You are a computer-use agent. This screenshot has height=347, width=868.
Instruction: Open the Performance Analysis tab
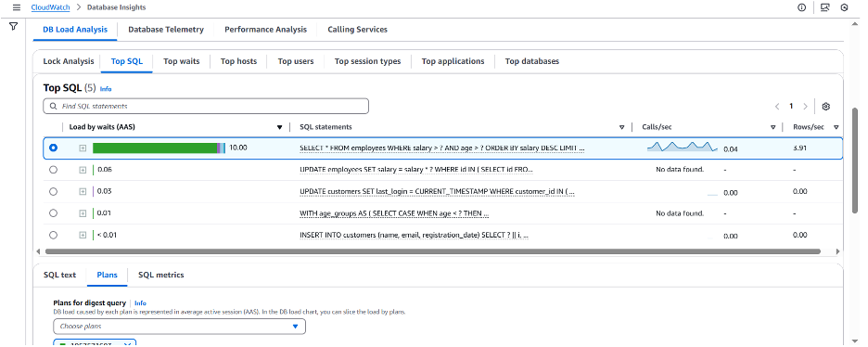(x=265, y=30)
